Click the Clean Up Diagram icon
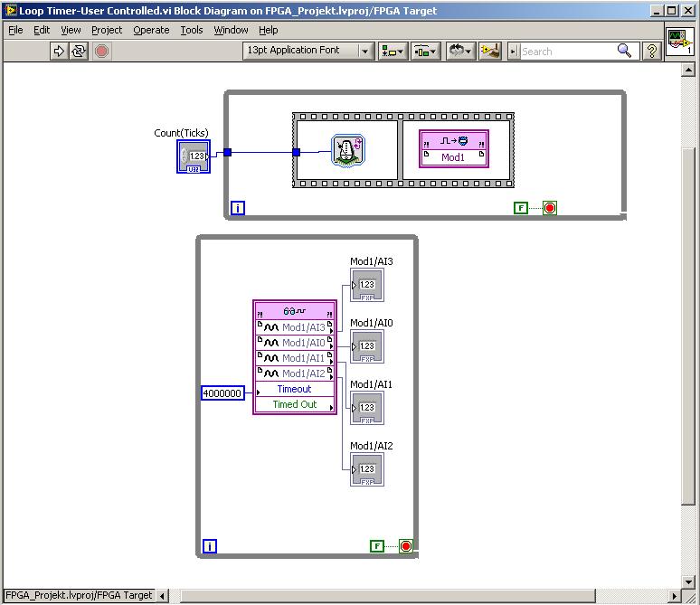This screenshot has height=605, width=700. click(490, 52)
